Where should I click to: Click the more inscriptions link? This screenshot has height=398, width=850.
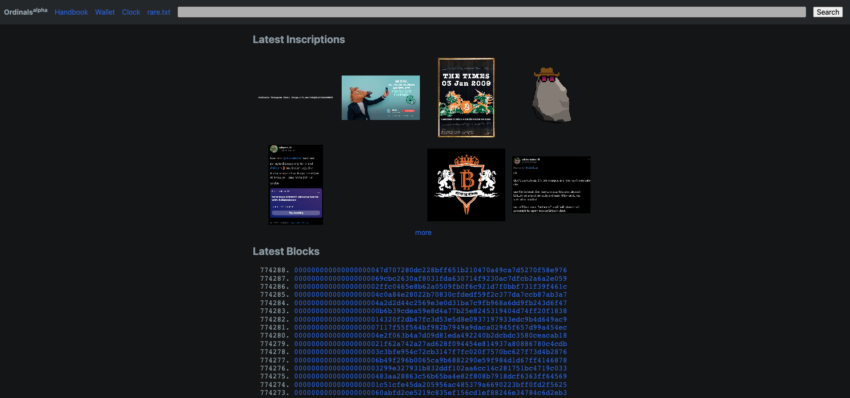423,233
